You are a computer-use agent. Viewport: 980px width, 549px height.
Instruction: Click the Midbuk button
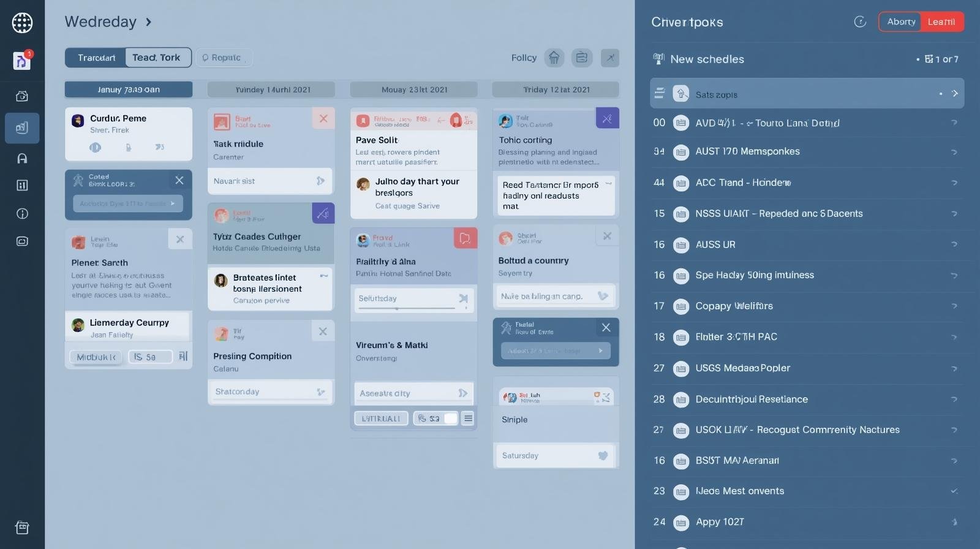(x=96, y=357)
